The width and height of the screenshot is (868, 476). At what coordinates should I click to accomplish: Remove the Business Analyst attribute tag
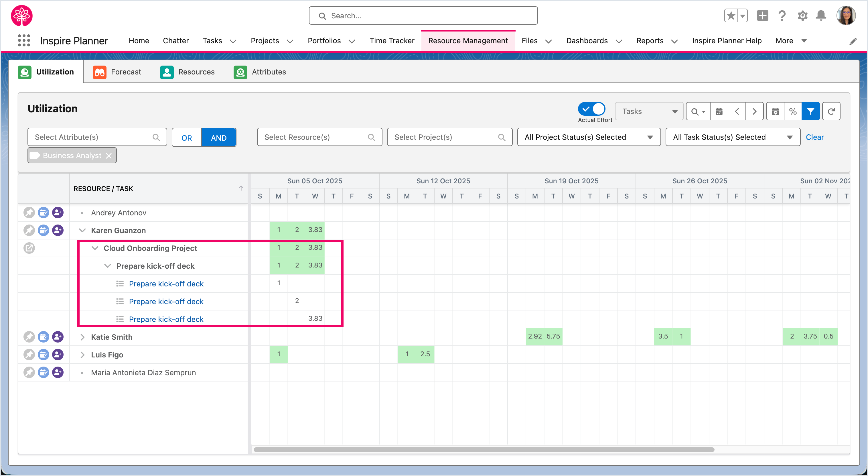(108, 156)
